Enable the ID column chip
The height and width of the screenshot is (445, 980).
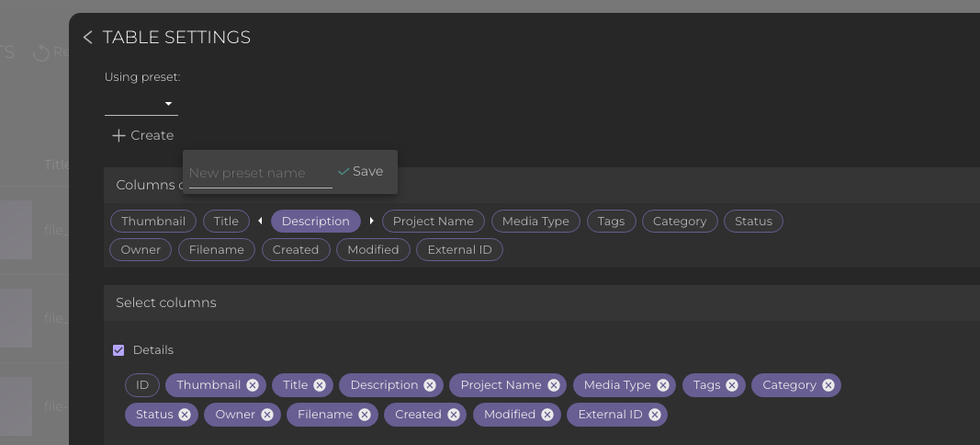pyautogui.click(x=142, y=385)
